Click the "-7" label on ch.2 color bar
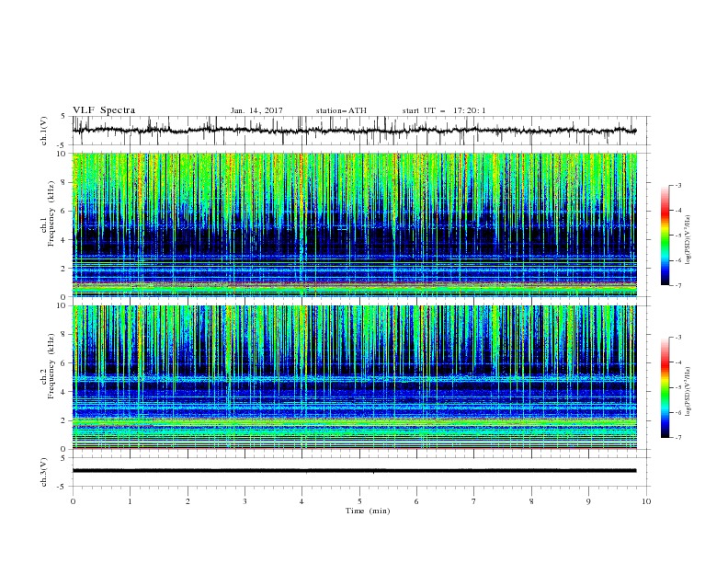This screenshot has height=563, width=728. pyautogui.click(x=678, y=438)
